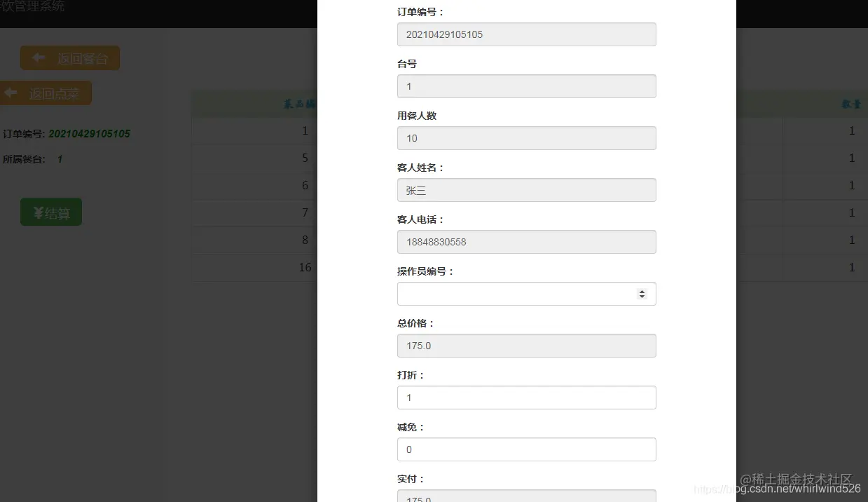The width and height of the screenshot is (868, 502).
Task: Click the 订单编号： label in the dialog
Action: point(421,12)
